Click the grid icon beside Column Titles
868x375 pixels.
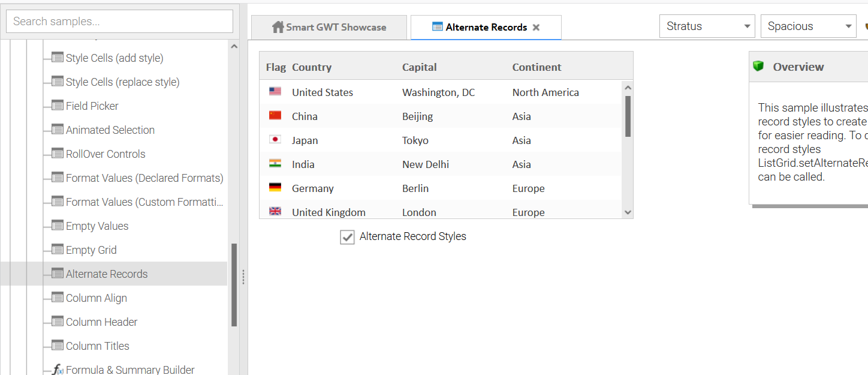58,346
